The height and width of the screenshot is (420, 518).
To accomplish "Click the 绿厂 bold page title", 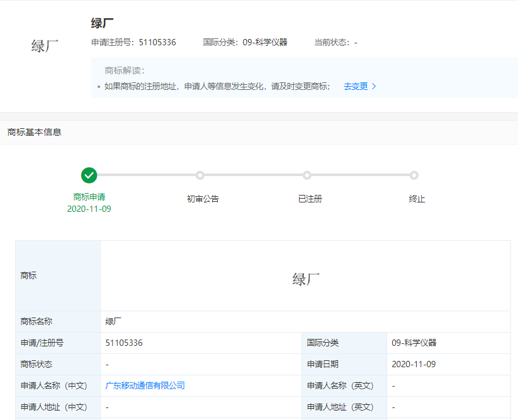I will click(102, 23).
